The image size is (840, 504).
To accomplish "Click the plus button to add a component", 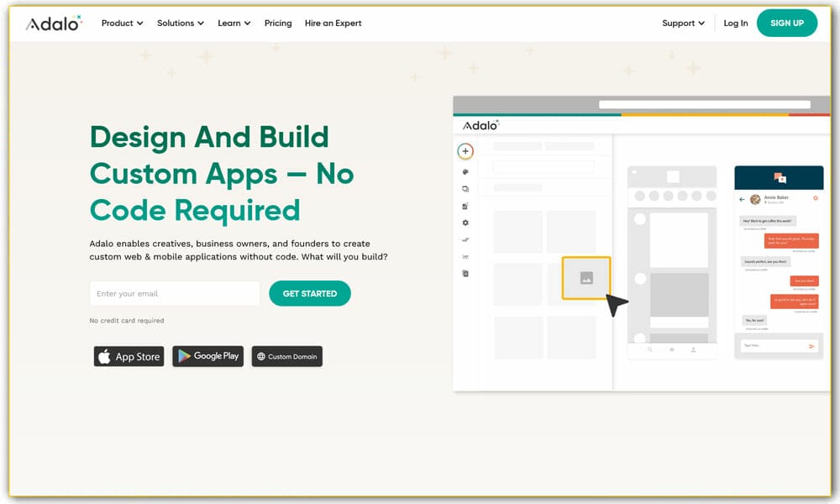I will click(465, 151).
